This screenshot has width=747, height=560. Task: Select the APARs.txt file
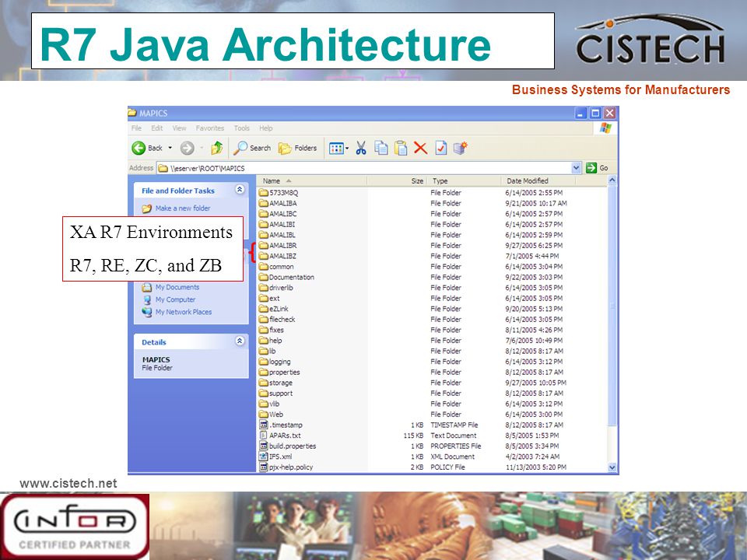(279, 436)
